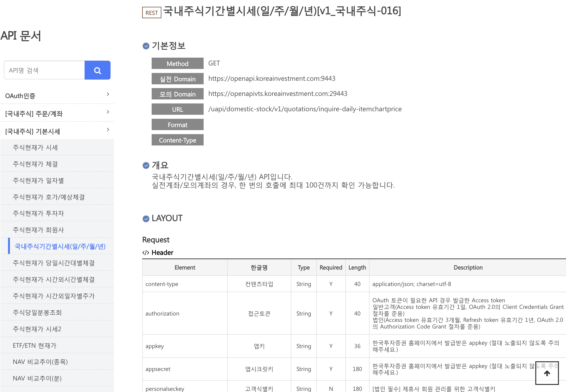Open NAV 비교추이(종목) entry

[40, 362]
